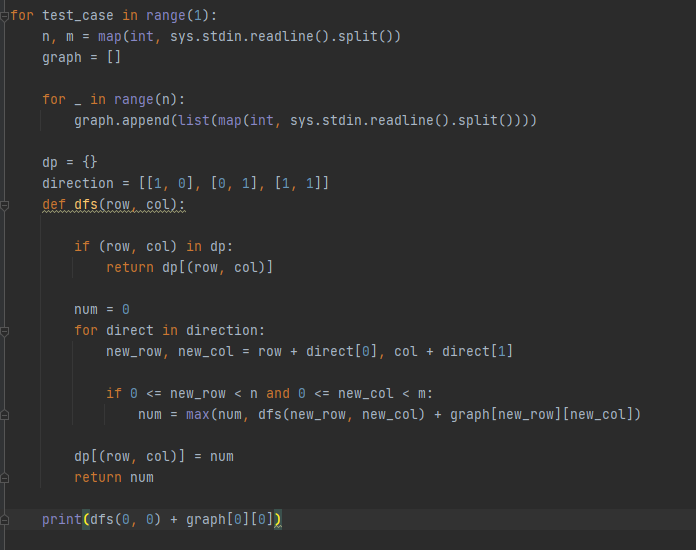The width and height of the screenshot is (696, 550).
Task: Click the 'direction' variable being assigned the list
Action: click(x=78, y=184)
